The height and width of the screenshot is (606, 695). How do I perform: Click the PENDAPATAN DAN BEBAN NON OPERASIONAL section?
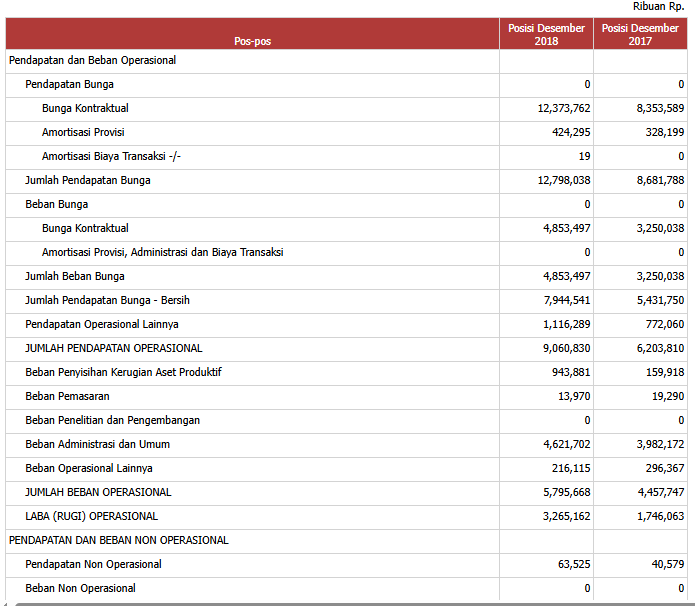[118, 540]
